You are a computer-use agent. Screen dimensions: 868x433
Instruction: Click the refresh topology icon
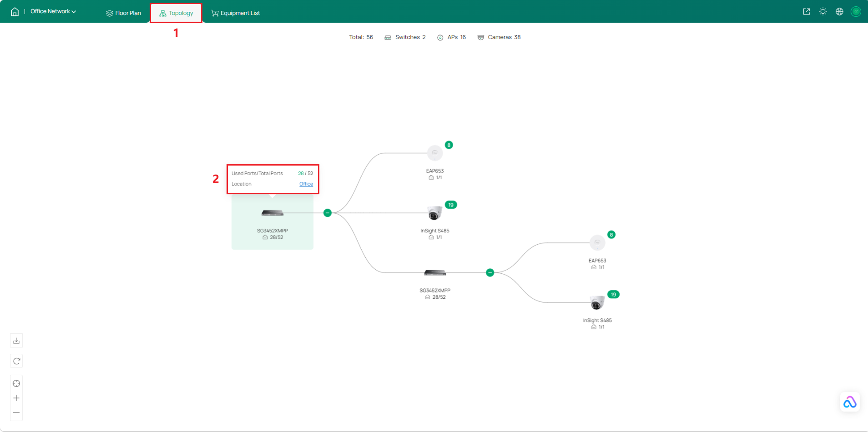(16, 361)
